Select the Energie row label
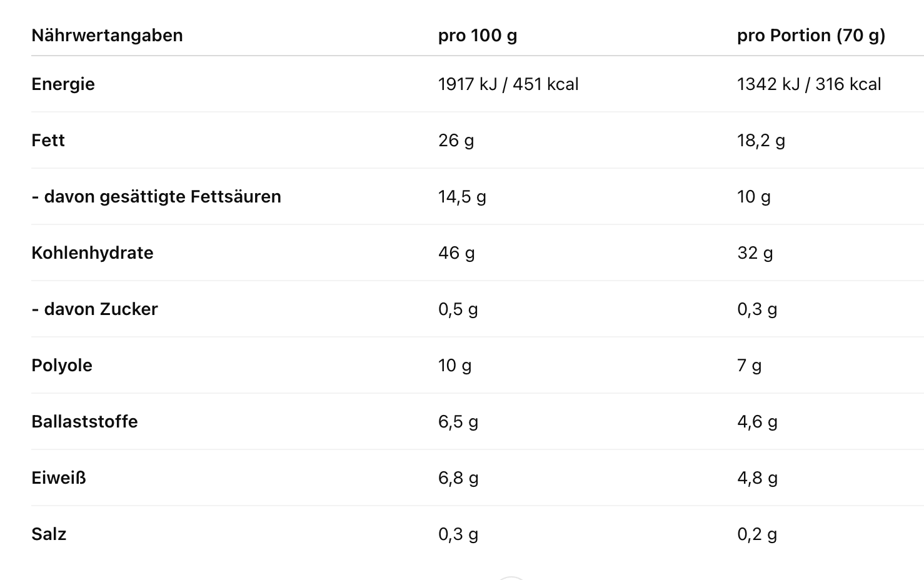This screenshot has height=580, width=924. tap(63, 84)
